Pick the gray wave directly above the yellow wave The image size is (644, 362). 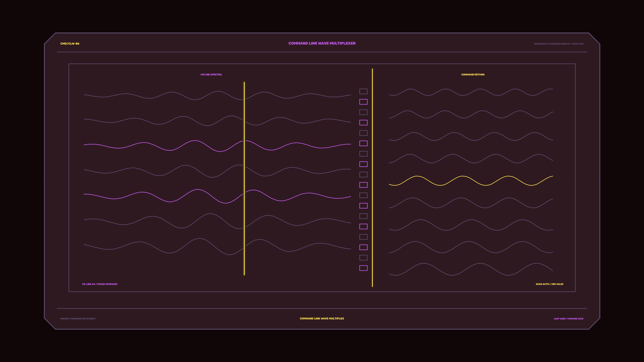pos(471,159)
